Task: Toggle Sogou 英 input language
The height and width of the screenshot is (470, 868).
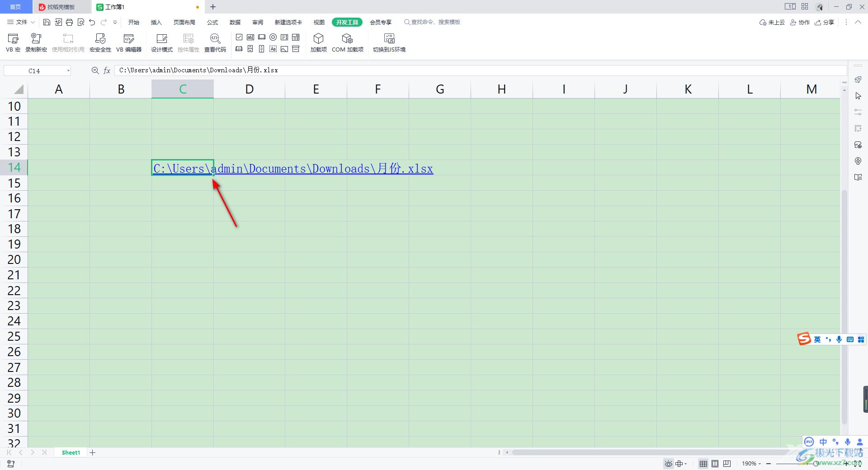Action: pyautogui.click(x=817, y=339)
